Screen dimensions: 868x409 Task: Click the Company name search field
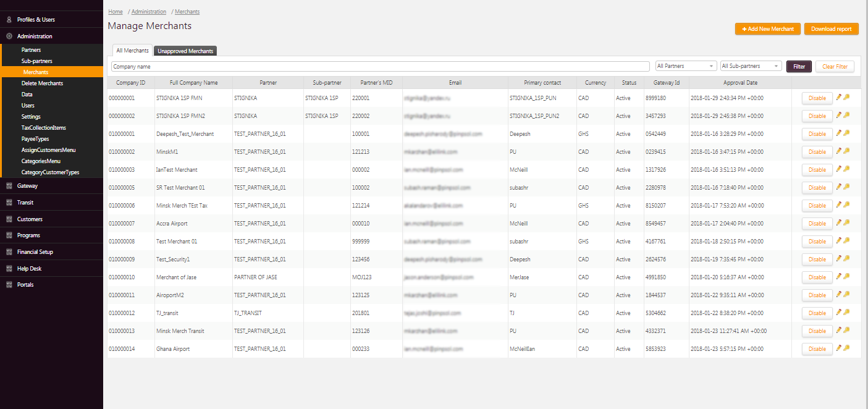pos(380,66)
